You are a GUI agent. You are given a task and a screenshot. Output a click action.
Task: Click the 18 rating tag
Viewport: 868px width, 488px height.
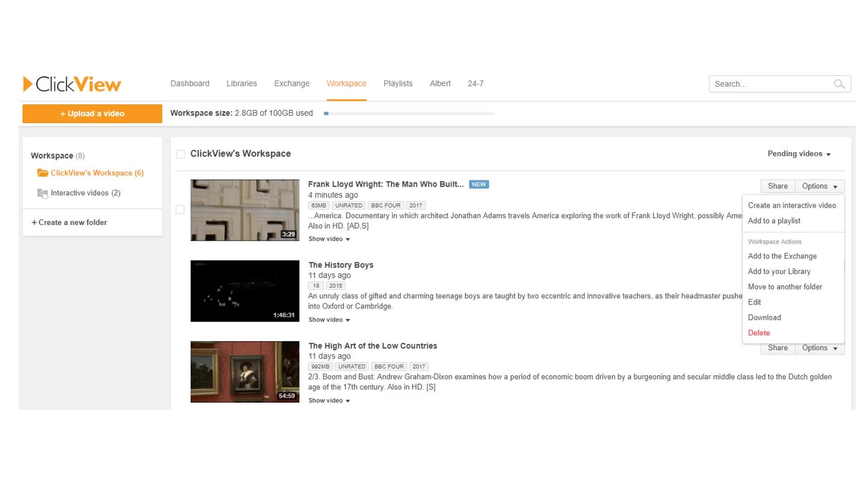tap(316, 286)
